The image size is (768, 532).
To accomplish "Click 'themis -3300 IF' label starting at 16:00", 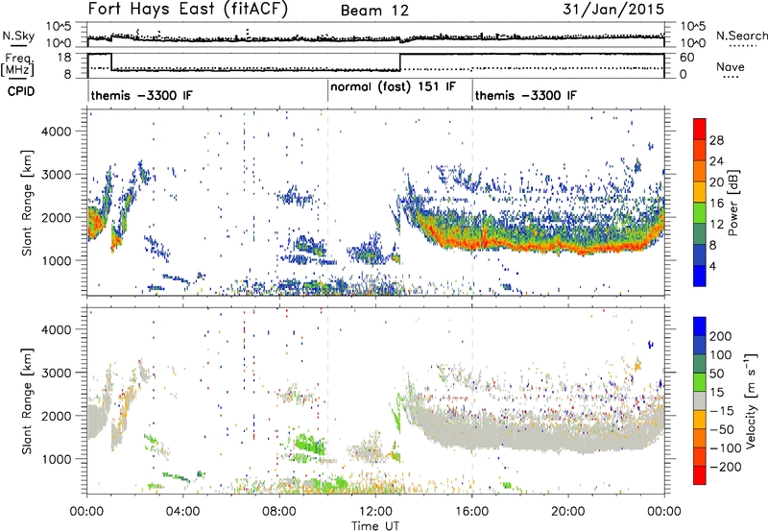I will click(x=525, y=95).
